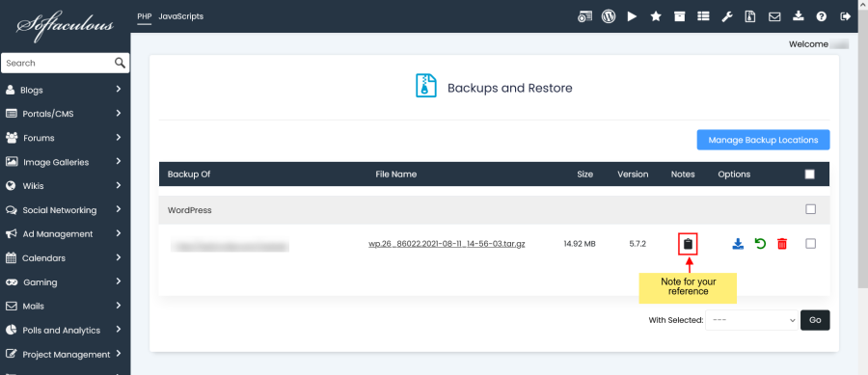Click the Ad Management megaphone icon
The width and height of the screenshot is (868, 375).
[x=11, y=234]
